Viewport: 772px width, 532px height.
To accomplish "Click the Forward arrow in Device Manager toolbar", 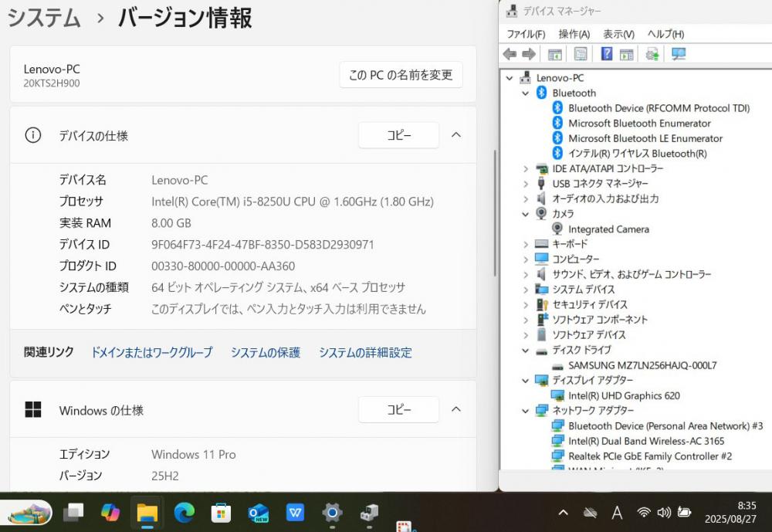I will pos(529,54).
